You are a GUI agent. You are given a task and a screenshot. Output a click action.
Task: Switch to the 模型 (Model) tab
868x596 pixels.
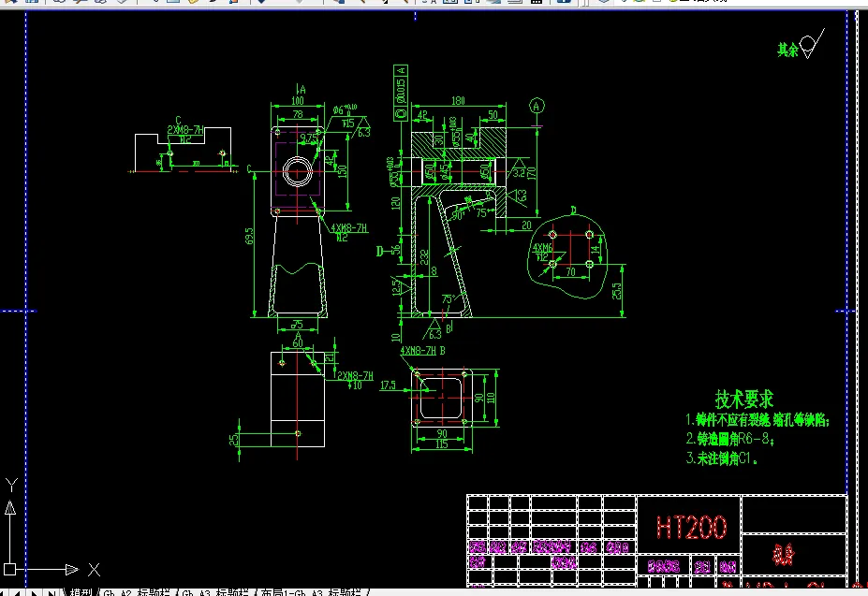click(x=81, y=592)
